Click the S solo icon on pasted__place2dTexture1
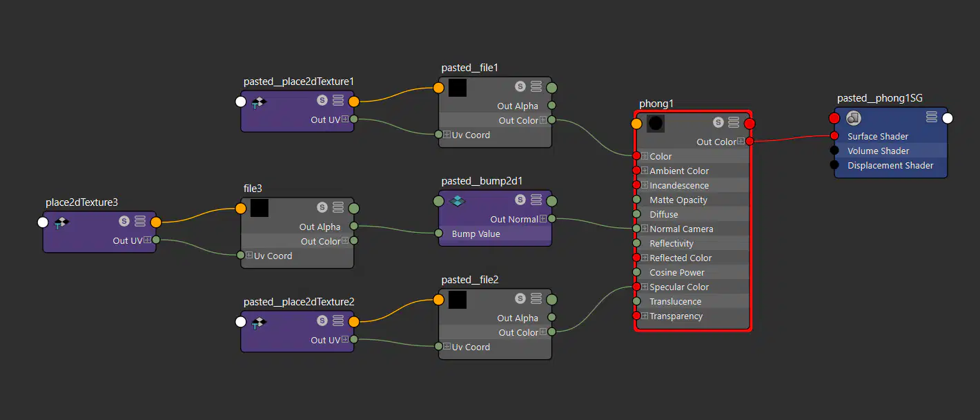The image size is (980, 420). pos(322,100)
